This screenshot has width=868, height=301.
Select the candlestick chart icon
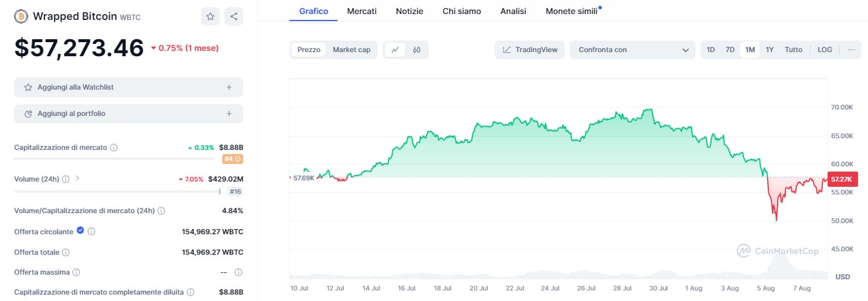[417, 50]
